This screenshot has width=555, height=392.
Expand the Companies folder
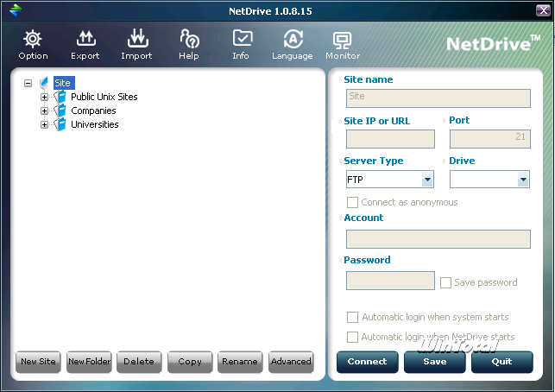(x=44, y=111)
